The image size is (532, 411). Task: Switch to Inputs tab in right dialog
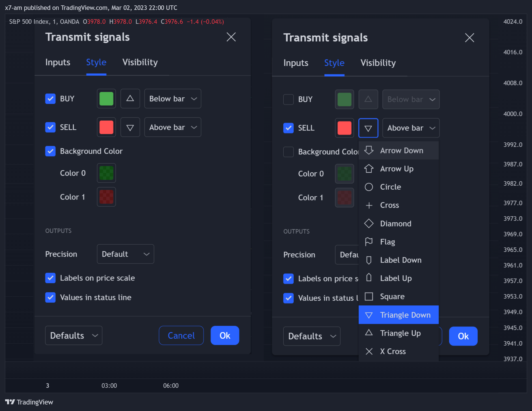click(296, 63)
